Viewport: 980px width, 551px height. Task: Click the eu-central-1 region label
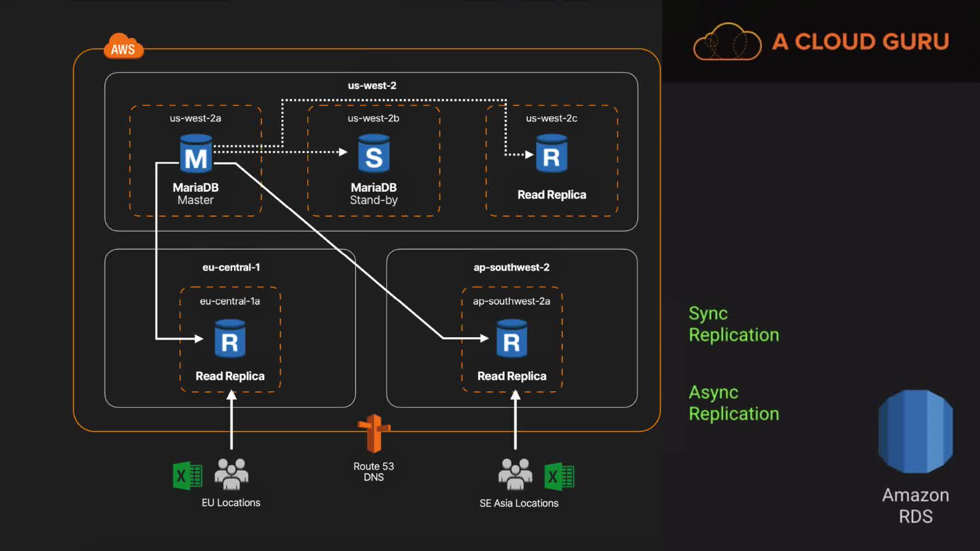(x=231, y=267)
